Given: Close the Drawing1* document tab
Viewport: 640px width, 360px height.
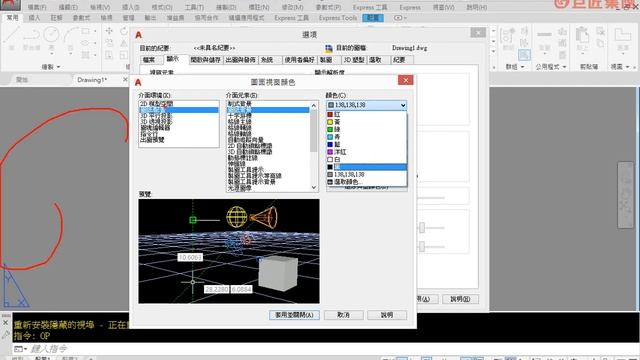Looking at the screenshot, I should point(125,80).
